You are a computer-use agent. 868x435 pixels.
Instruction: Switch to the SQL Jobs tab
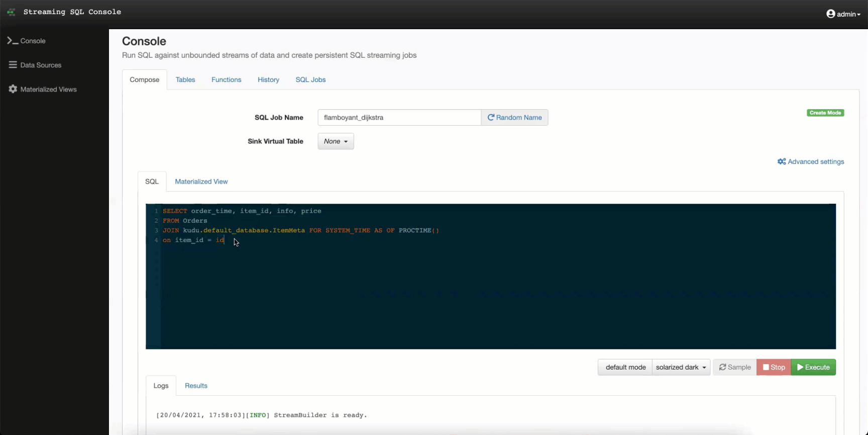coord(310,79)
